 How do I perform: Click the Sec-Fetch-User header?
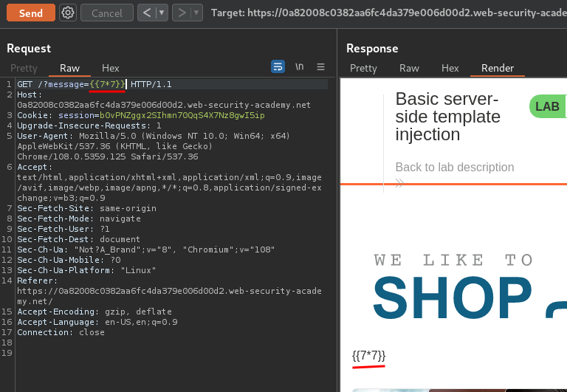[x=63, y=229]
